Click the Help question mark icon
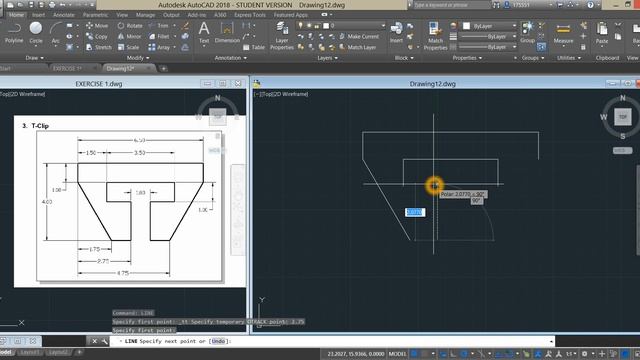The width and height of the screenshot is (640, 360). point(590,5)
